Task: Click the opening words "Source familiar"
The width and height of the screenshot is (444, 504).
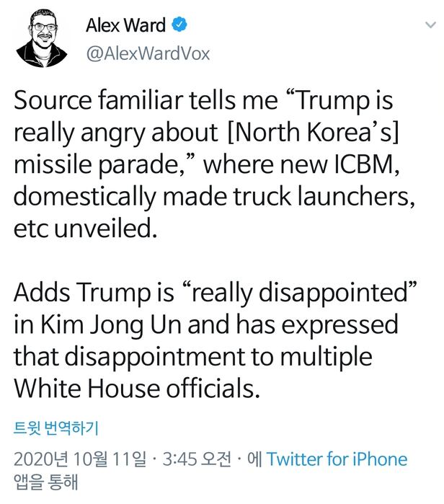Action: coord(99,100)
